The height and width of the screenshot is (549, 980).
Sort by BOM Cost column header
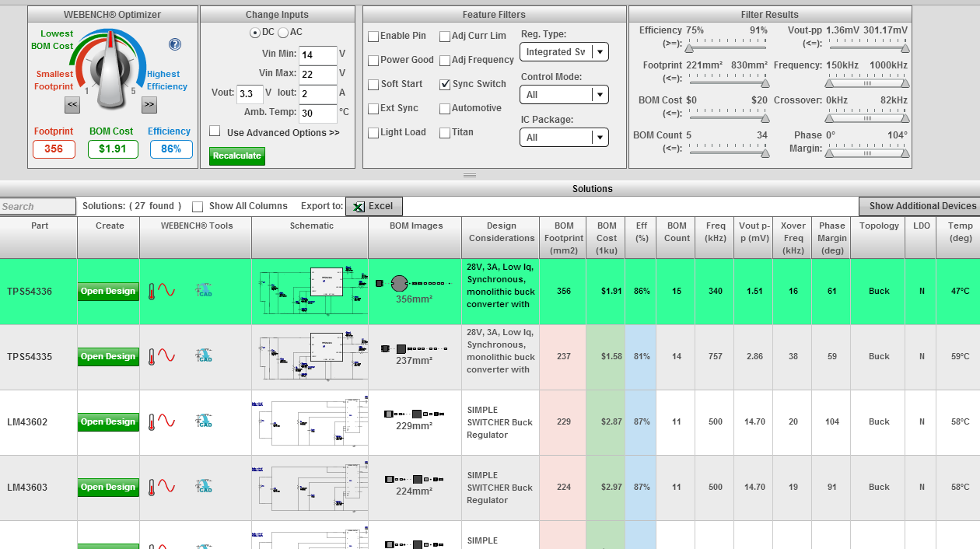pos(606,238)
